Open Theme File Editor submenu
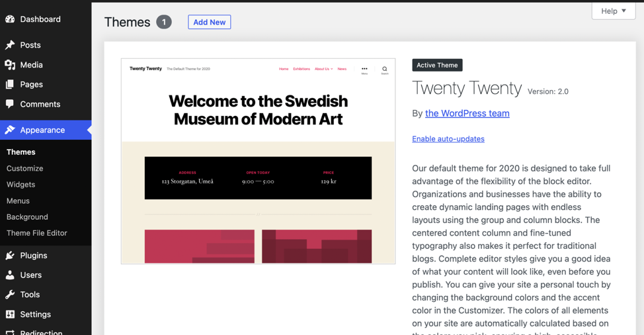 tap(36, 233)
